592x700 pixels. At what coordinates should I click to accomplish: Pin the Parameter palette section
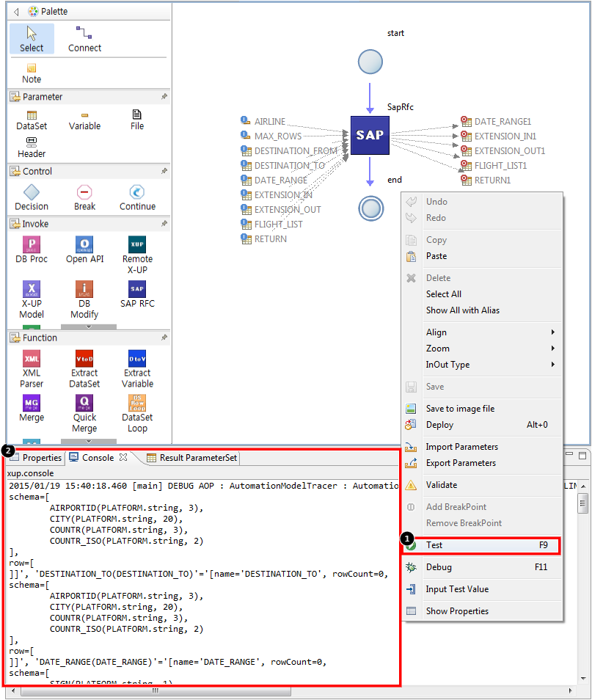pos(164,96)
